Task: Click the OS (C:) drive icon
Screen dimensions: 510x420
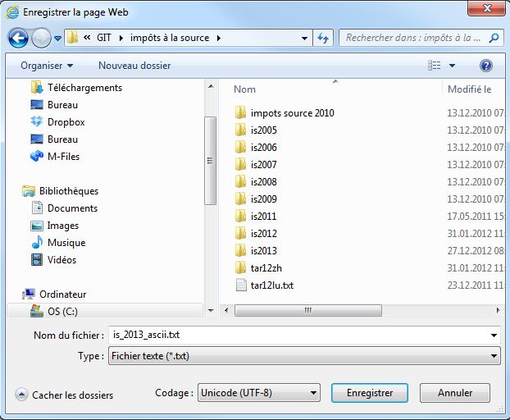Action: 37,311
